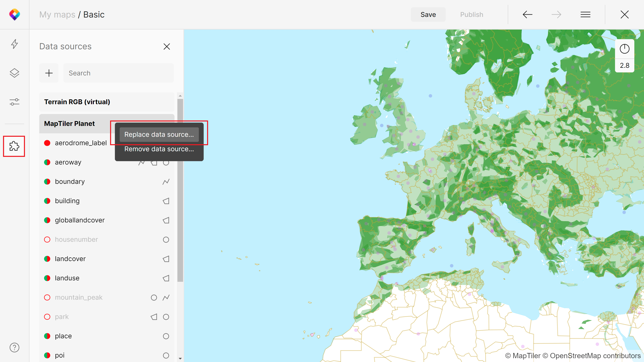Open the lightning bolt quick-actions panel

[x=14, y=44]
